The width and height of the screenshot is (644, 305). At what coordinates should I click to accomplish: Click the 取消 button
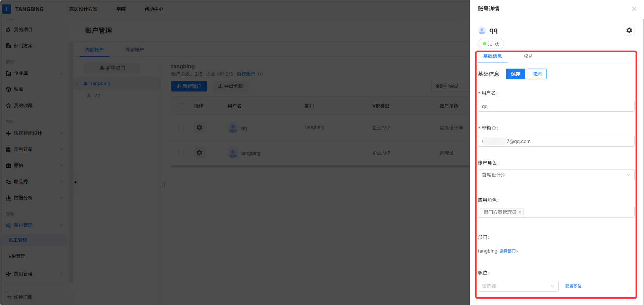pyautogui.click(x=537, y=74)
